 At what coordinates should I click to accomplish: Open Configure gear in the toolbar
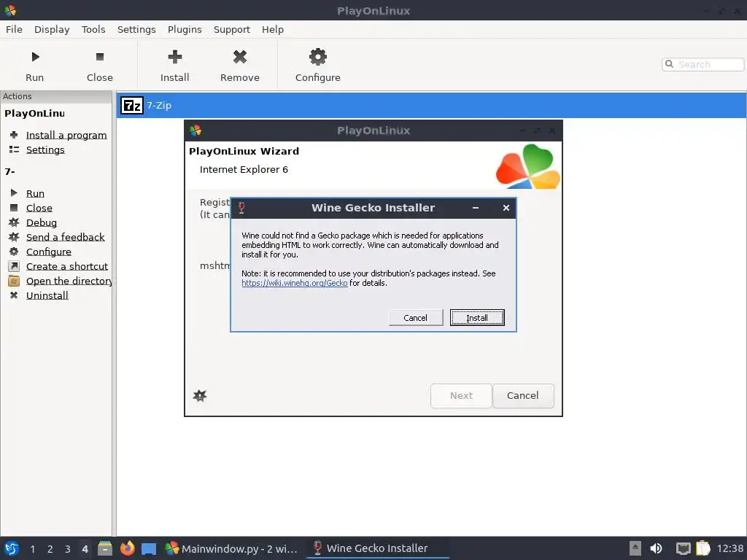pos(318,57)
